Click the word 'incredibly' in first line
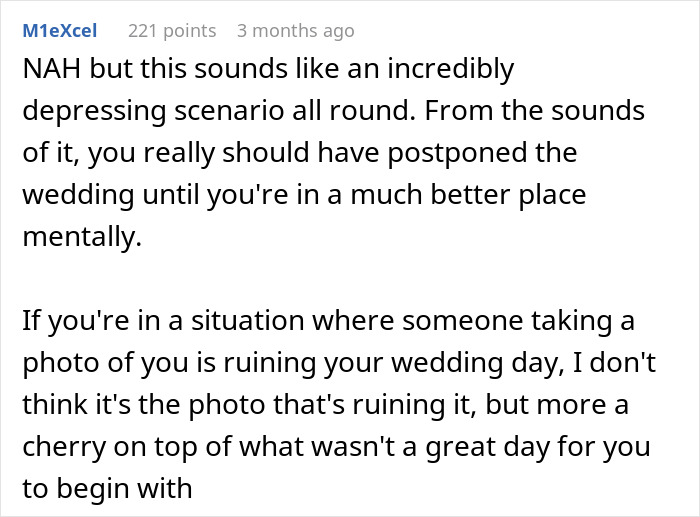The width and height of the screenshot is (700, 517). click(x=450, y=70)
